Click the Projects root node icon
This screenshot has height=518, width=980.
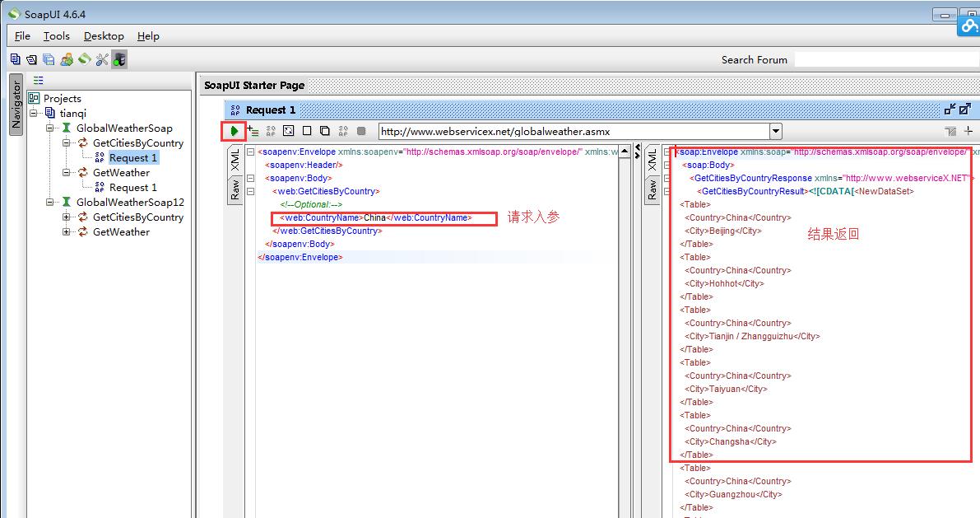[x=34, y=98]
